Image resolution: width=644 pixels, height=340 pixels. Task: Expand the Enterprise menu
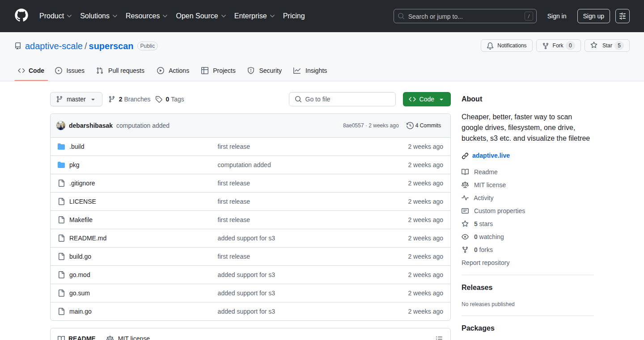click(254, 16)
